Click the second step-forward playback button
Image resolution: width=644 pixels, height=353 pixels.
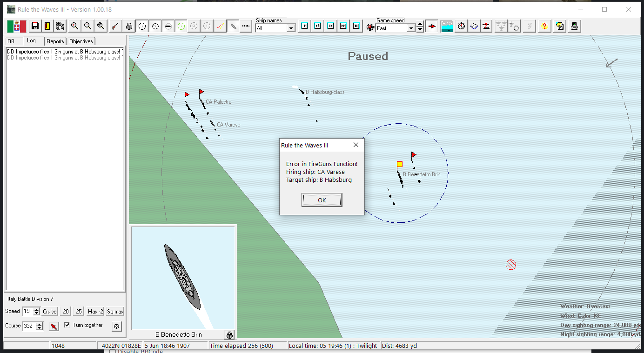317,27
